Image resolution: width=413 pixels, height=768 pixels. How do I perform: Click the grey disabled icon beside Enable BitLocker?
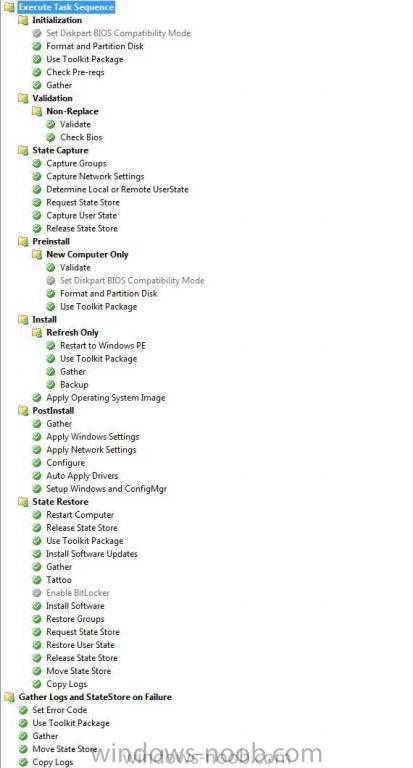click(x=37, y=593)
